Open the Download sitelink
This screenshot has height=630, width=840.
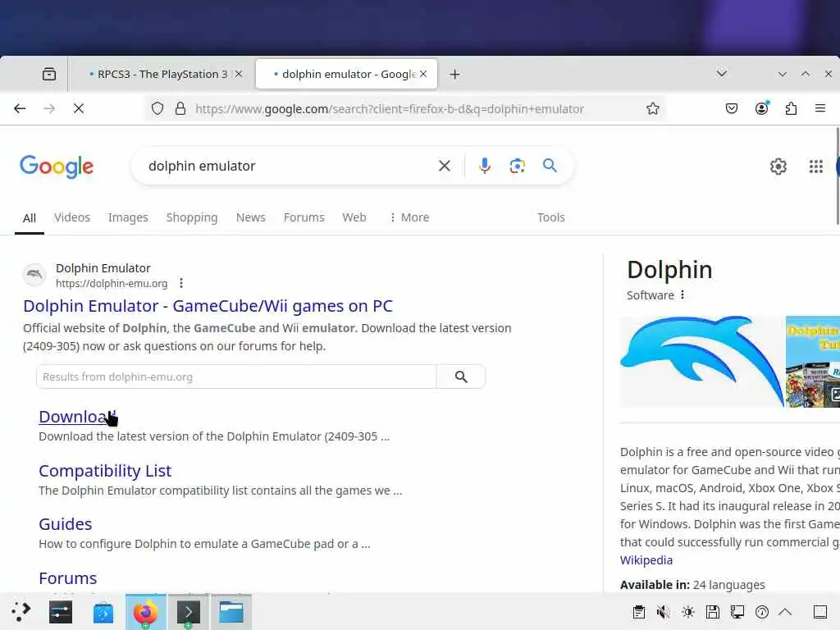77,417
